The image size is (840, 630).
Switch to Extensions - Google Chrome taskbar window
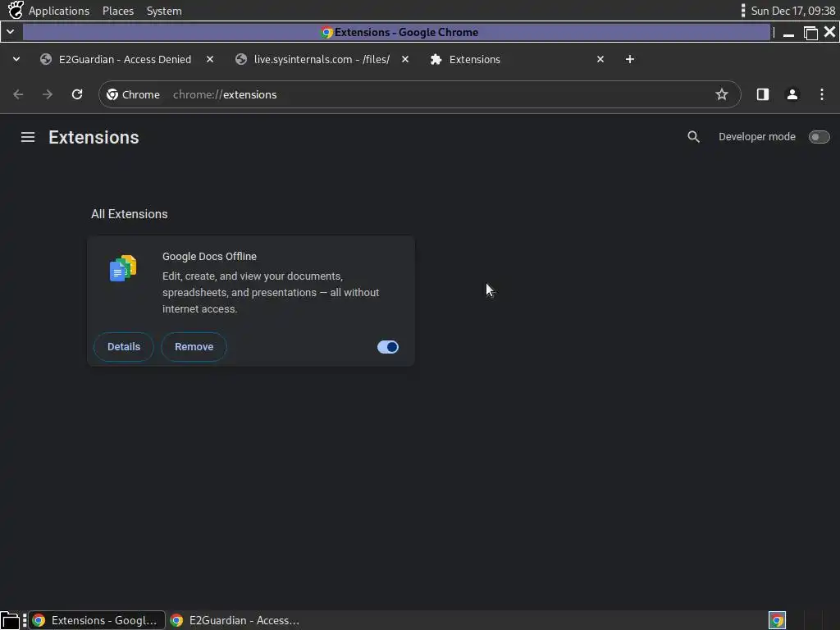[x=97, y=620]
